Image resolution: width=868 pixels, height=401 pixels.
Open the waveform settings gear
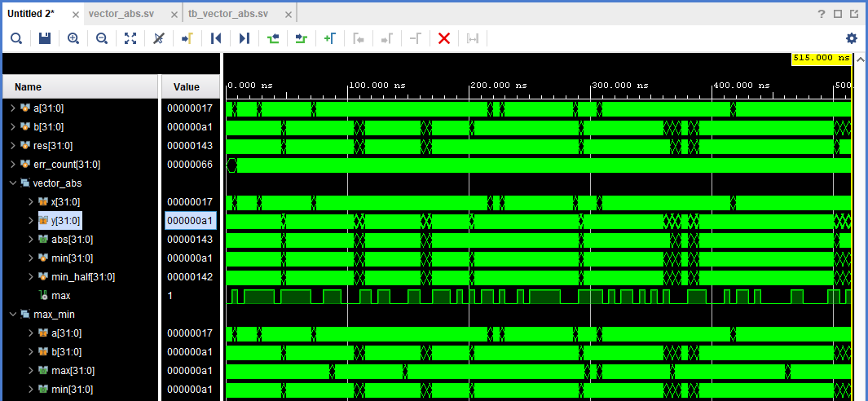[x=852, y=38]
